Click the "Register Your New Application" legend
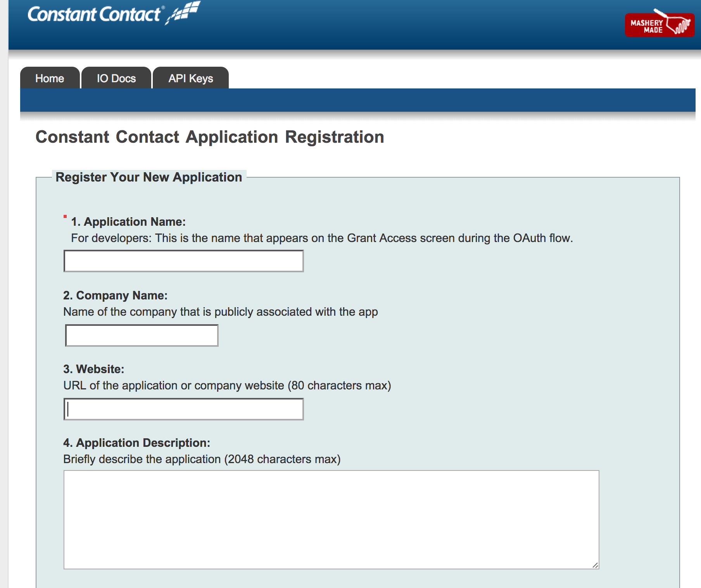The height and width of the screenshot is (588, 701). pyautogui.click(x=149, y=177)
